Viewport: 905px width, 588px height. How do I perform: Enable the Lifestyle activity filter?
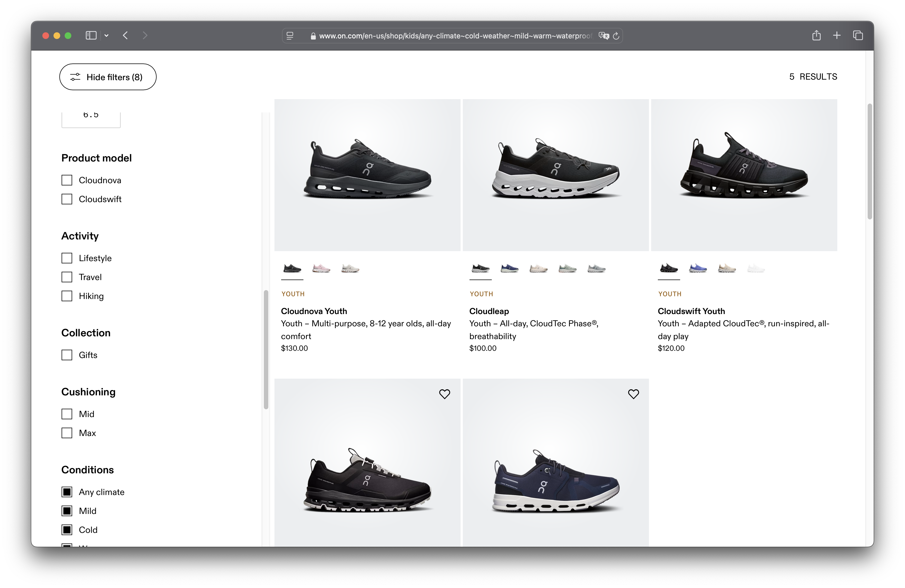pyautogui.click(x=67, y=258)
